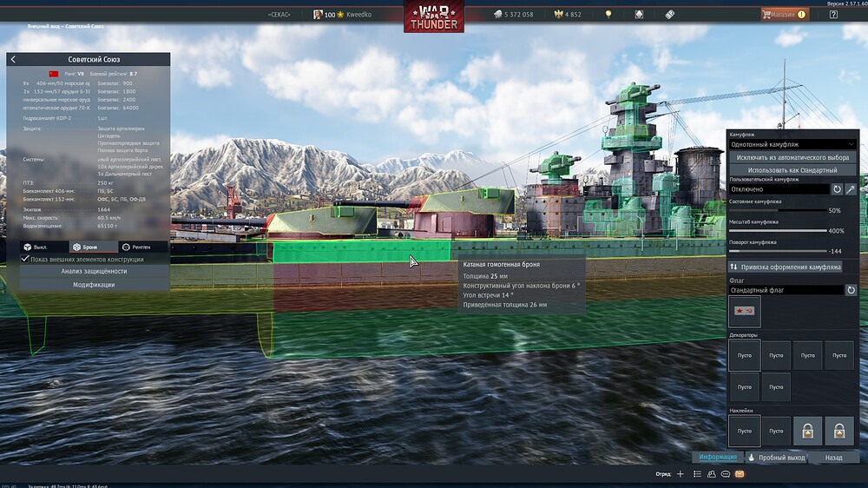Open the top-bar icon left of Магазин

click(670, 15)
